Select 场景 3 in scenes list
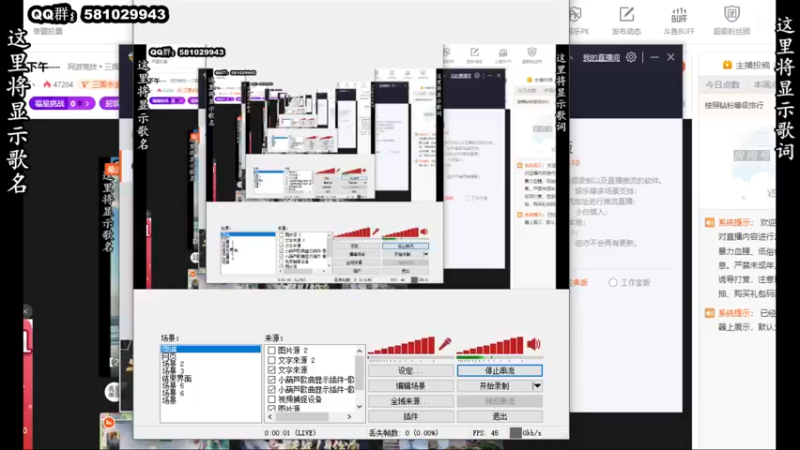 [x=172, y=371]
